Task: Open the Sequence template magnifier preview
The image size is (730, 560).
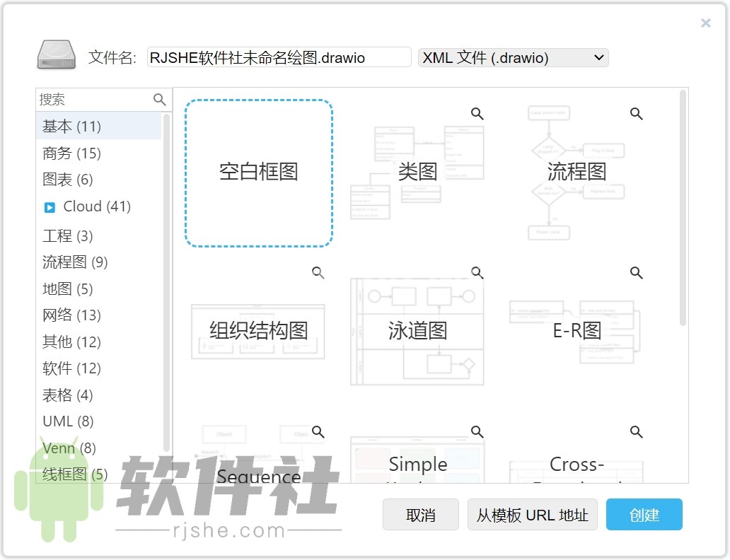Action: click(x=318, y=432)
